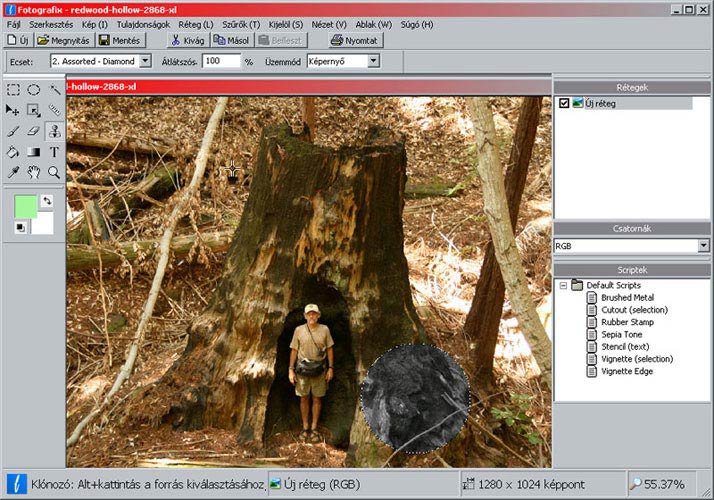The height and width of the screenshot is (500, 714).
Task: Select the paint bucket fill tool
Action: pos(13,152)
